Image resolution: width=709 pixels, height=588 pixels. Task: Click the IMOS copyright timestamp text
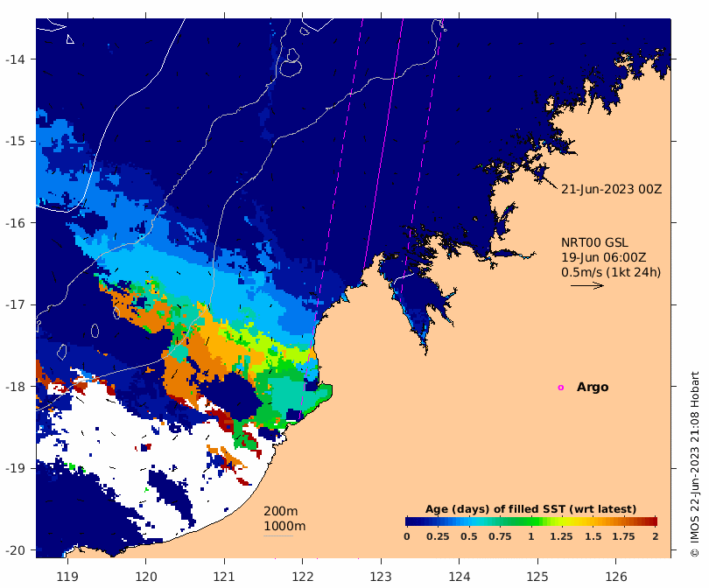point(695,464)
